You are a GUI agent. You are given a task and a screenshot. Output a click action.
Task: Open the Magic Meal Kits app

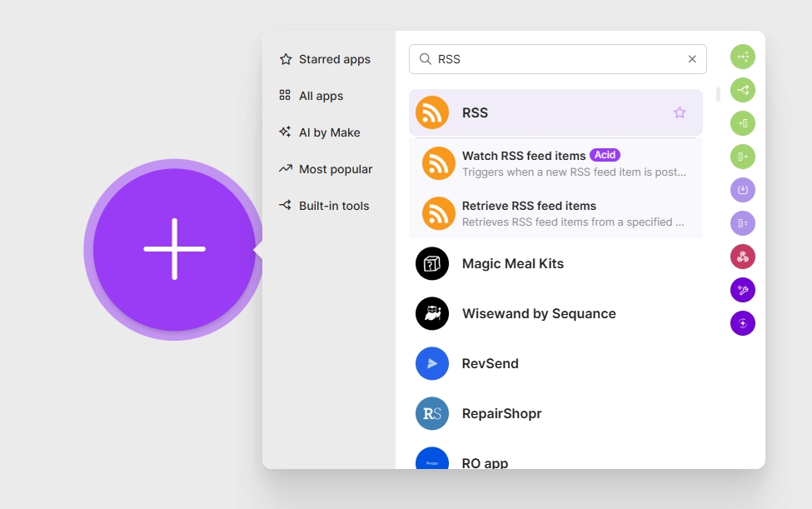click(x=555, y=263)
